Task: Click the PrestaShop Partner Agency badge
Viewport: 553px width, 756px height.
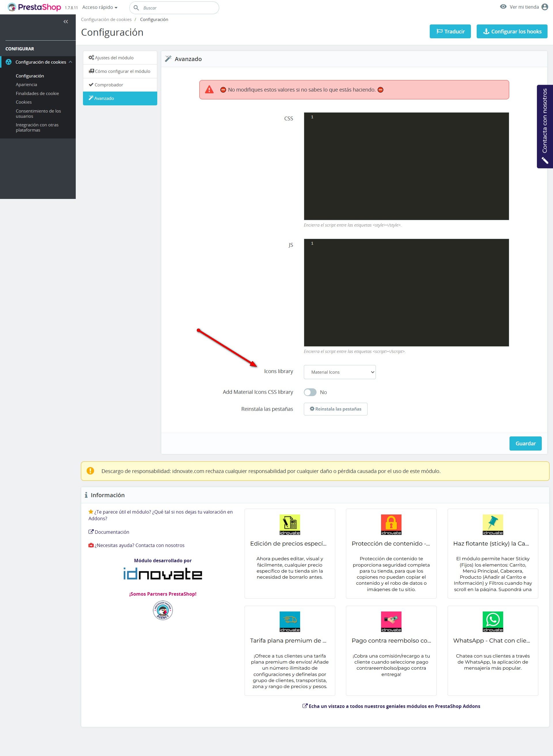Action: [163, 610]
